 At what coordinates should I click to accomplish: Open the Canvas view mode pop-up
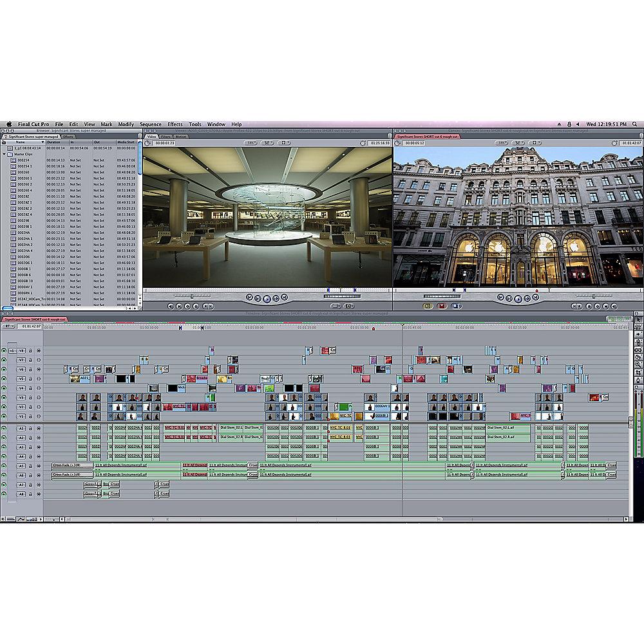tap(535, 143)
